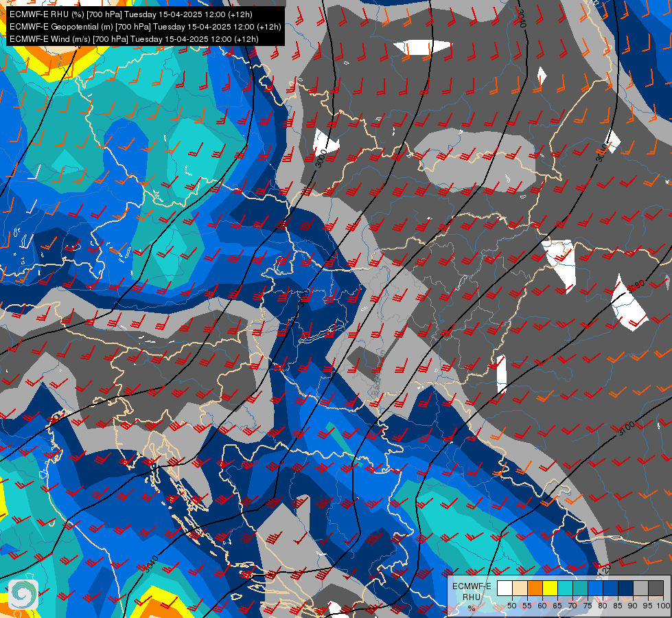
Task: Click the 3080 geopotential contour label
Action: click(x=637, y=286)
